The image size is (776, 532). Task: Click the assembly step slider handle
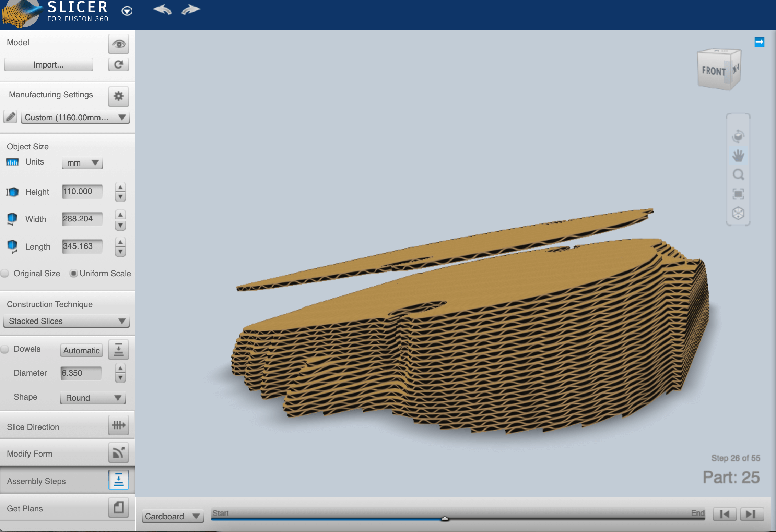pyautogui.click(x=445, y=518)
